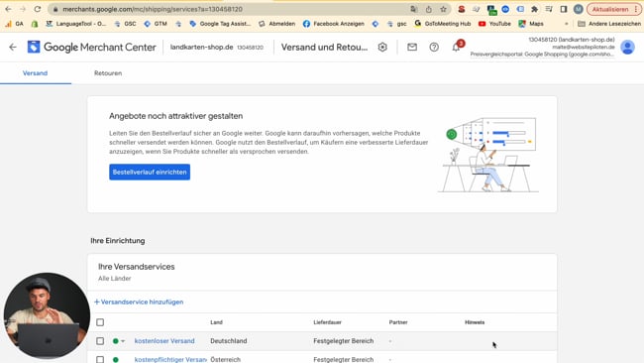Open the red S browser extension
Viewport: 644px width, 363px height.
click(462, 9)
